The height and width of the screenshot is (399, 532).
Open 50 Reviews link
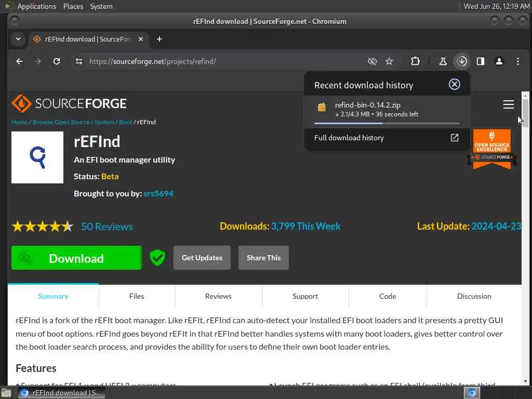(107, 227)
